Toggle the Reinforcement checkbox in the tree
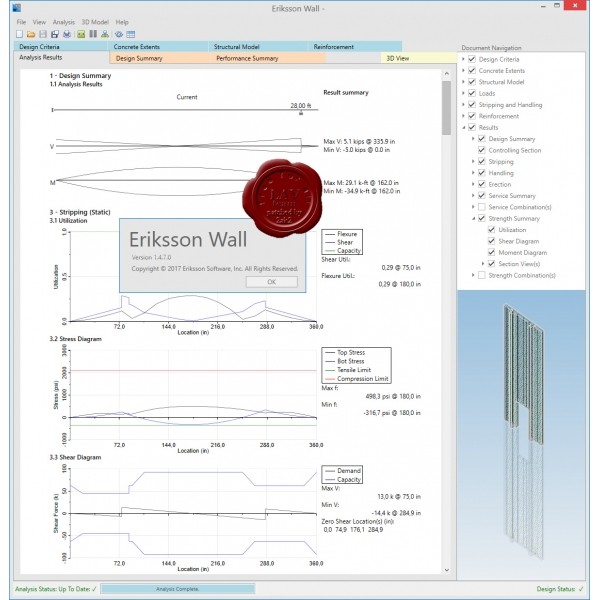Screen dimensions: 600x600 pos(472,116)
